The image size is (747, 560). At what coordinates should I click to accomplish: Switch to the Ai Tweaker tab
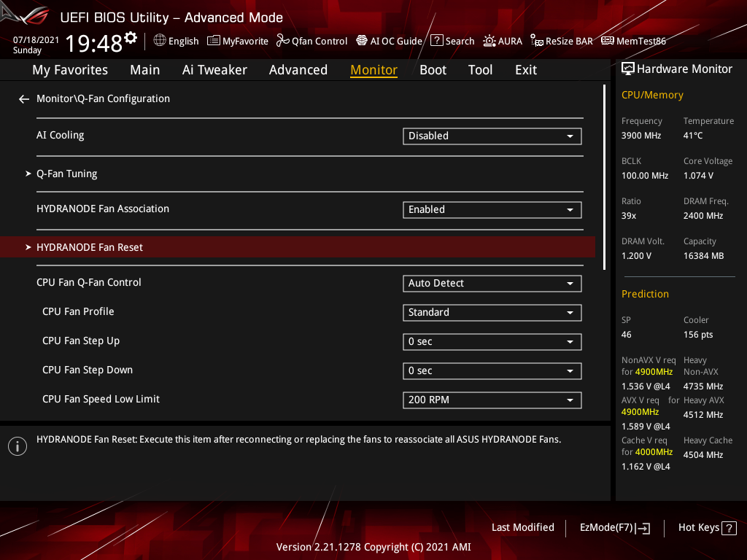click(x=214, y=69)
